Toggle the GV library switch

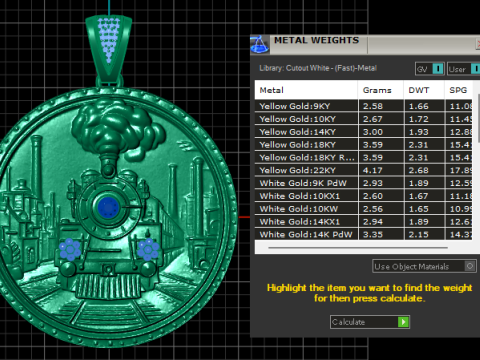430,69
